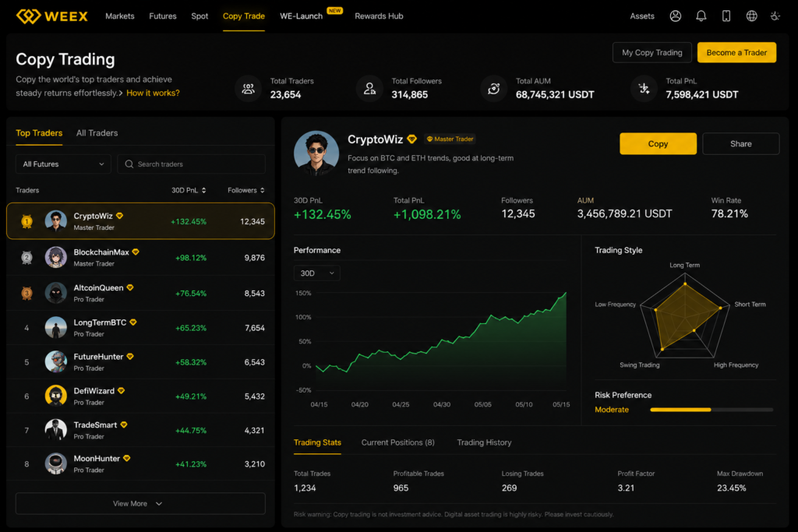
Task: Click verified badge beside MoonHunter
Action: (127, 458)
